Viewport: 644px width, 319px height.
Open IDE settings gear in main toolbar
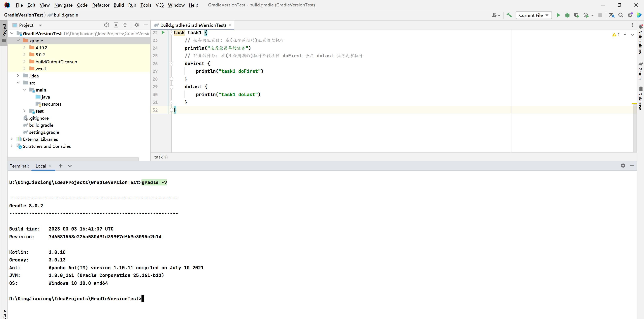(x=630, y=15)
